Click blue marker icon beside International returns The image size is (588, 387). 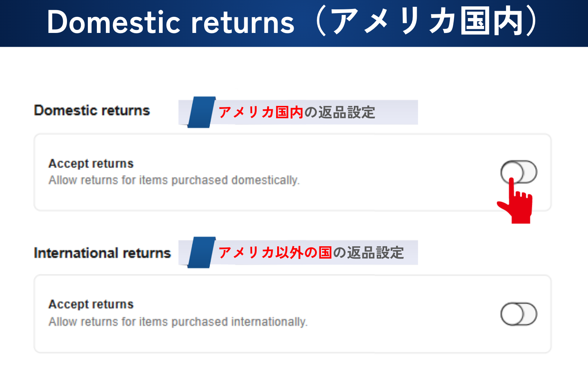pos(202,252)
